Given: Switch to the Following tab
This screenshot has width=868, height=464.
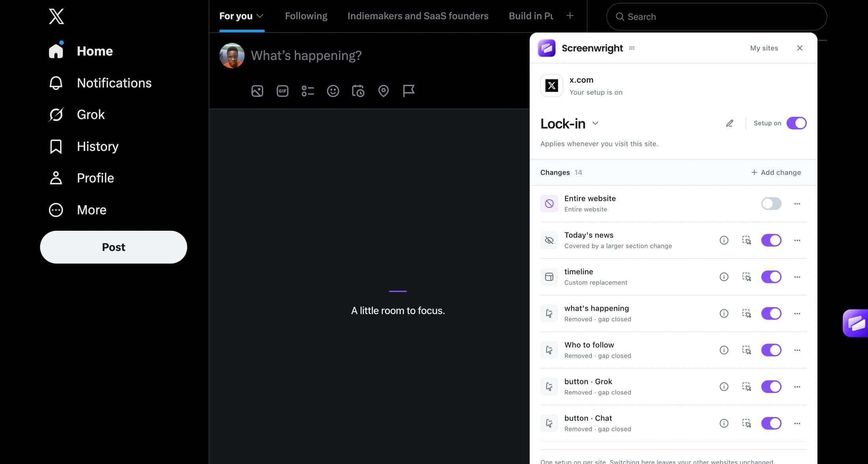Looking at the screenshot, I should click(x=306, y=16).
